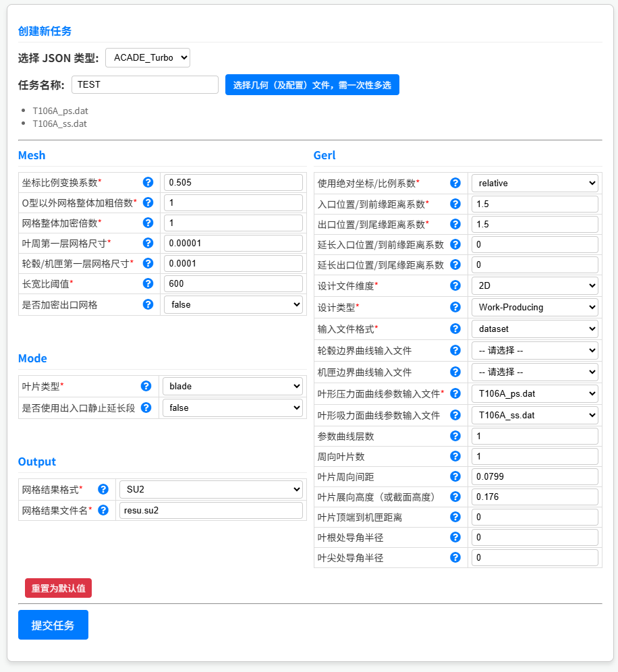The image size is (618, 672).
Task: Open the 叶片类型 help tooltip
Action: tap(148, 386)
